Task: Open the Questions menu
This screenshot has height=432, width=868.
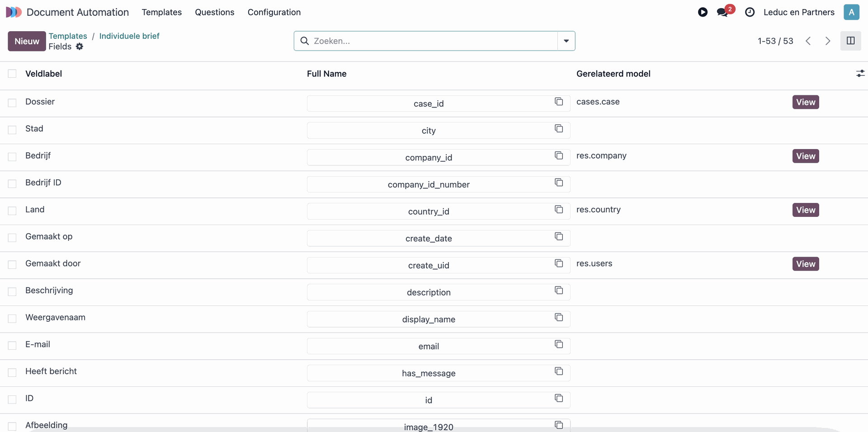Action: 214,12
